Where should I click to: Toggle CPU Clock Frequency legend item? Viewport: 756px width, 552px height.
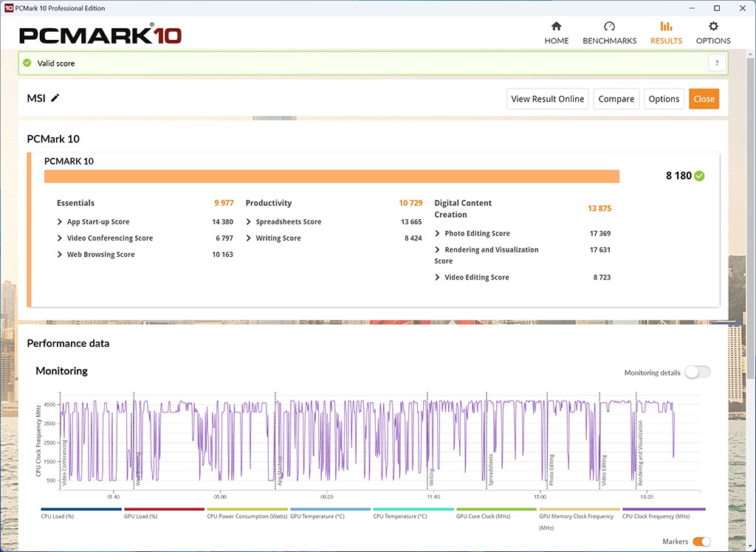(x=664, y=516)
